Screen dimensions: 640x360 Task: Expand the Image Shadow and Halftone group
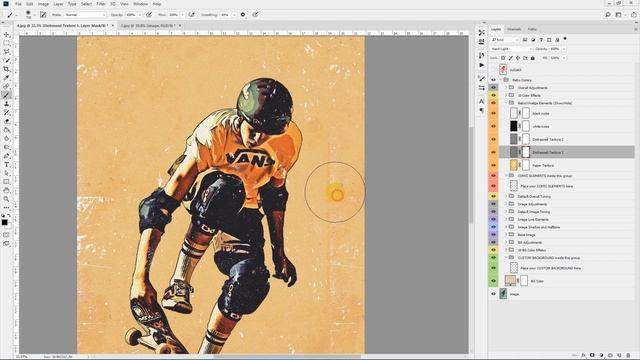click(x=506, y=227)
